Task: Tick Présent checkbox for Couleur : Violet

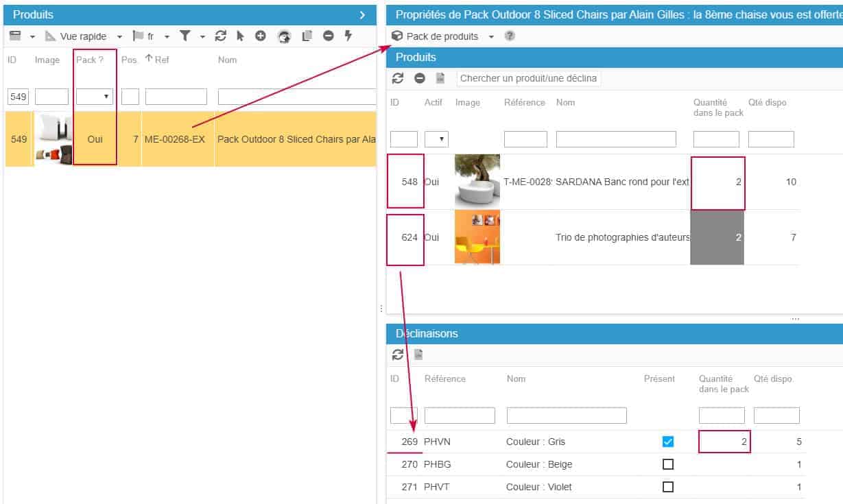Action: point(668,487)
